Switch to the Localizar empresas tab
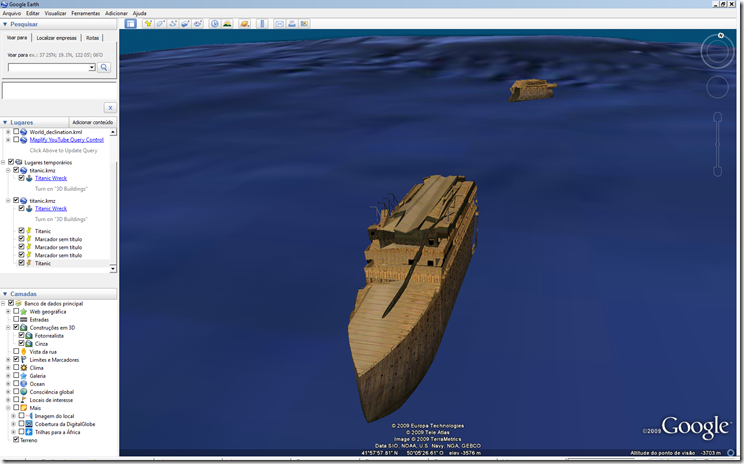The height and width of the screenshot is (464, 744). 56,38
